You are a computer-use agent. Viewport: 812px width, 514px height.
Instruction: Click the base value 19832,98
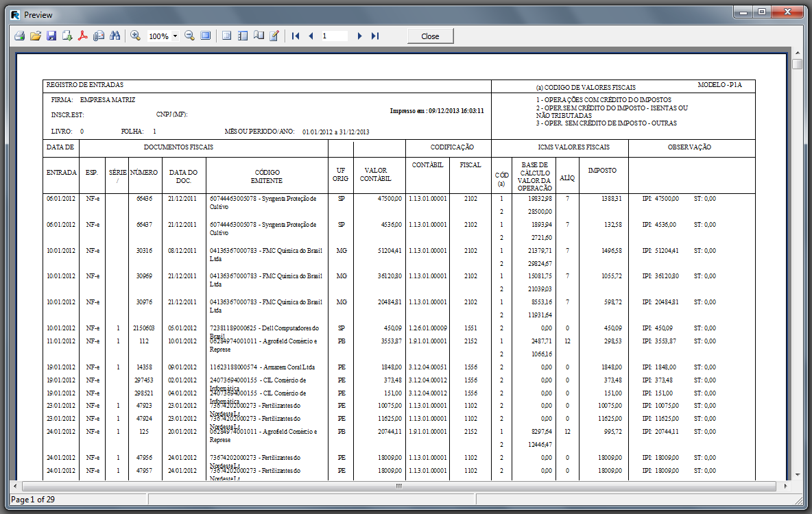point(540,199)
